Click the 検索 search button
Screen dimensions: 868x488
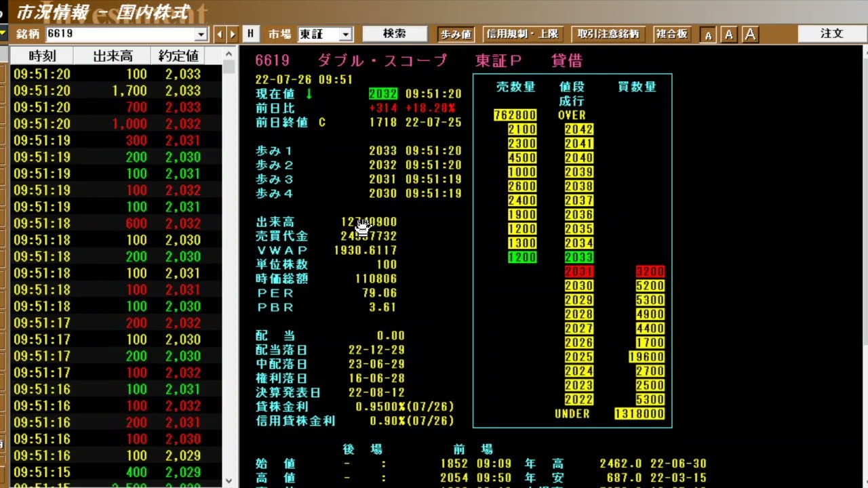pos(395,33)
